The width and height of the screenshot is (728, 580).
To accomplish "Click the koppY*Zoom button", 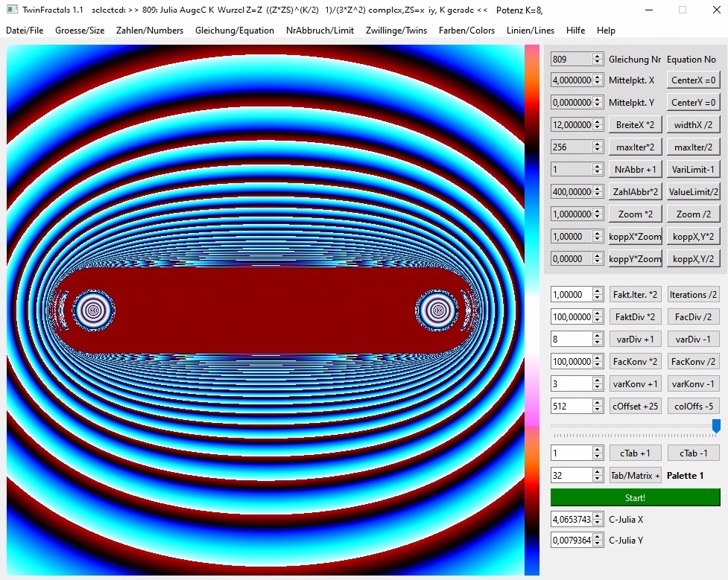I will point(635,258).
